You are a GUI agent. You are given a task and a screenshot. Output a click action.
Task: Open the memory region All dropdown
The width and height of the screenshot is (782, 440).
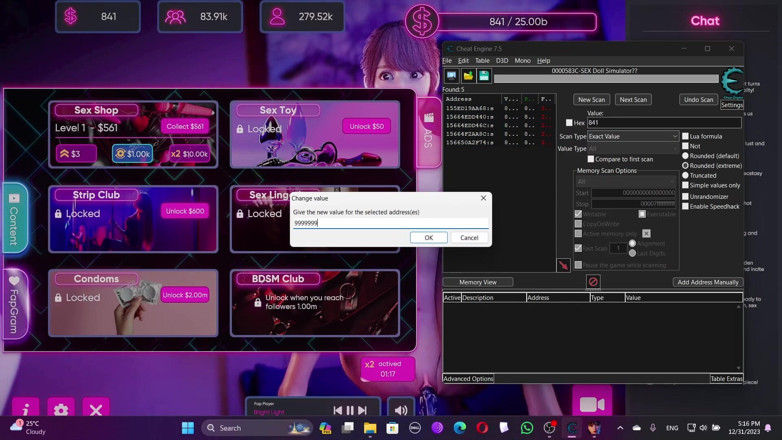tap(625, 182)
